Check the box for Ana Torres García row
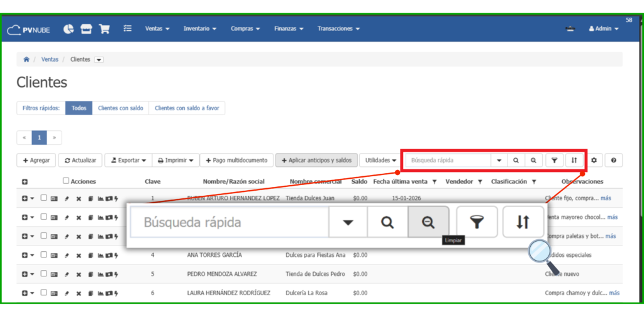Viewport: 644px width, 311px height. (43, 255)
